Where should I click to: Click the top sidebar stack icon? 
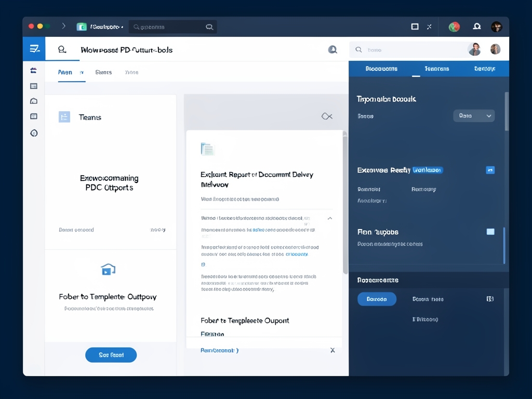[34, 70]
